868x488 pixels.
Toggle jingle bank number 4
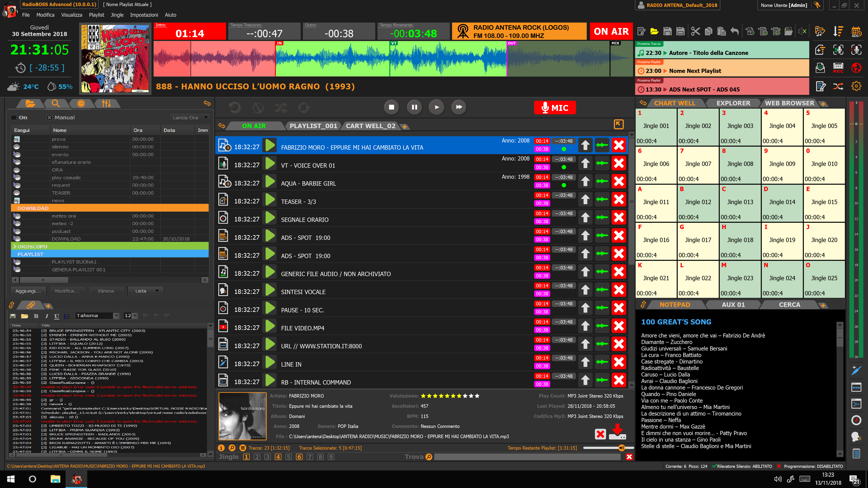coord(278,457)
